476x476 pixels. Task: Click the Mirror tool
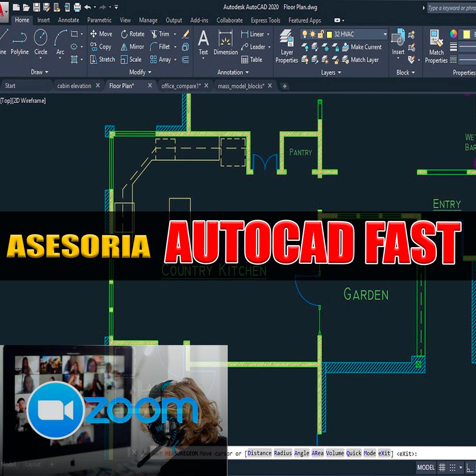click(132, 47)
